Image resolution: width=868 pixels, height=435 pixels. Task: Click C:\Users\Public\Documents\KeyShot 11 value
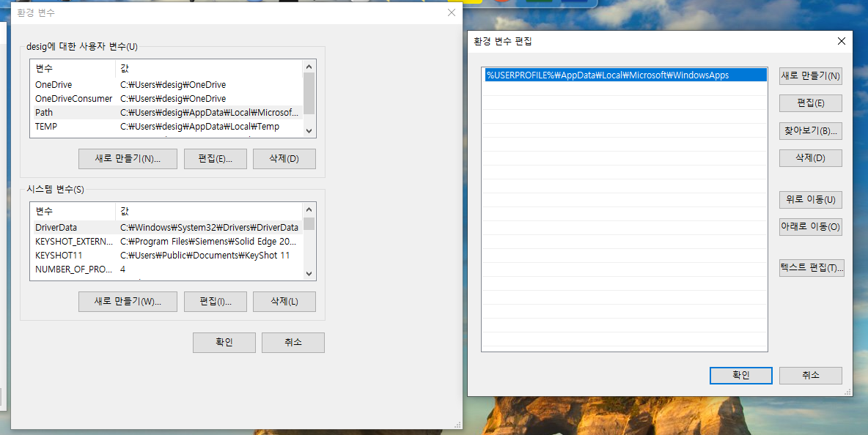tap(205, 256)
